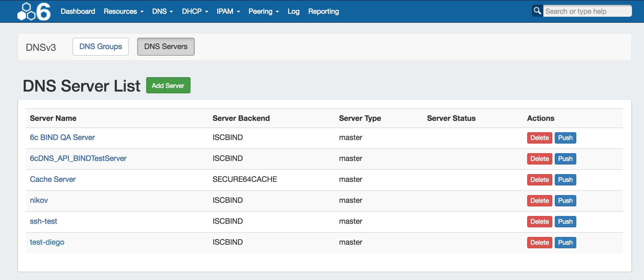Image resolution: width=644 pixels, height=280 pixels.
Task: Click the magnifier search icon
Action: pos(537,11)
